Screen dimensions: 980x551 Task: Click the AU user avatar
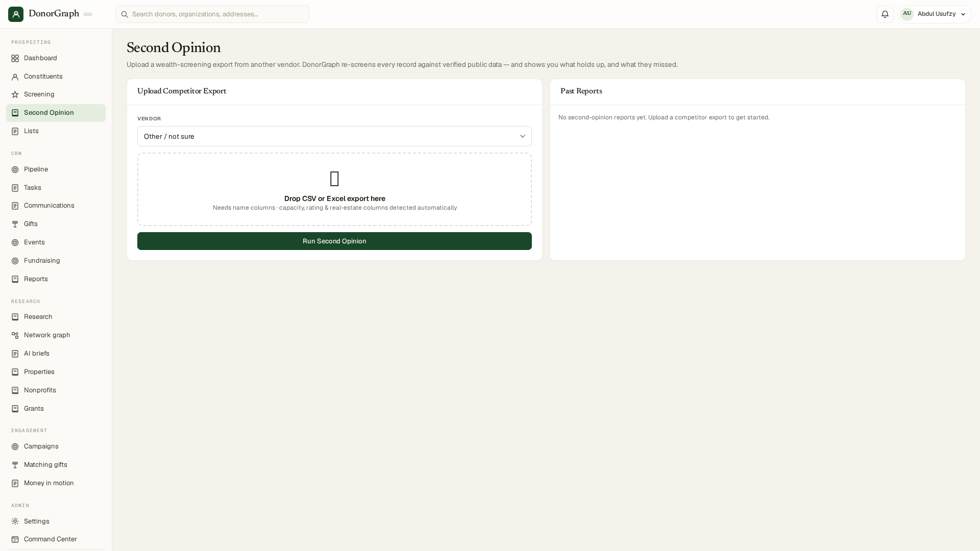[x=907, y=14]
